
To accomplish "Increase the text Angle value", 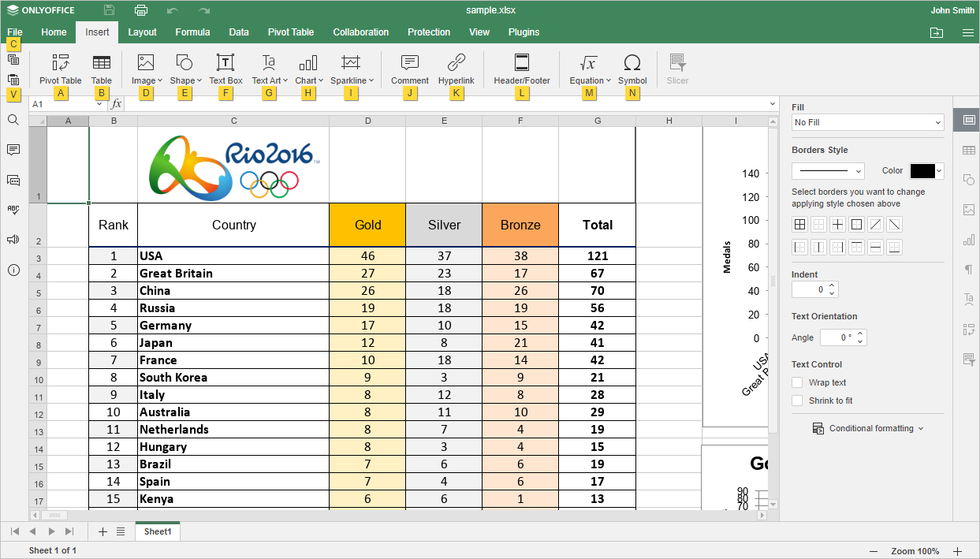I will click(861, 334).
